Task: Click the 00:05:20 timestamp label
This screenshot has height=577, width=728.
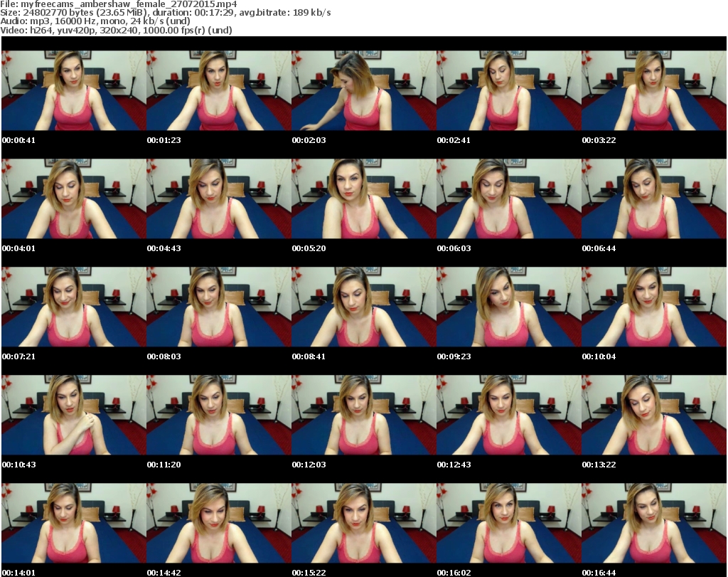Action: click(x=309, y=248)
